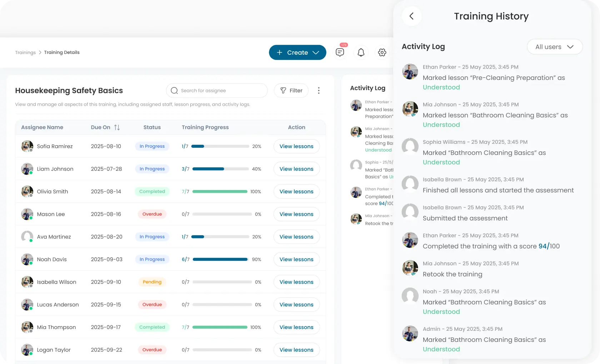This screenshot has width=600, height=364.
Task: Click Mason Lee's Overdue status badge
Action: [x=152, y=214]
